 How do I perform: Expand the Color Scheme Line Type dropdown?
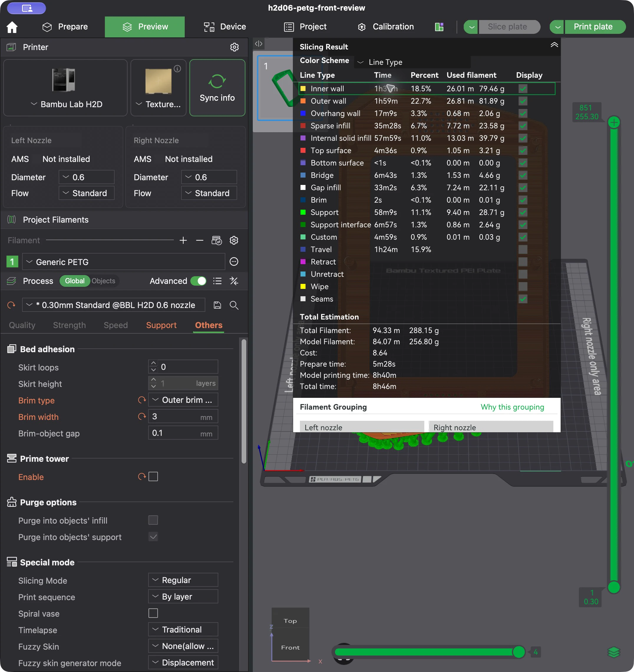[412, 62]
